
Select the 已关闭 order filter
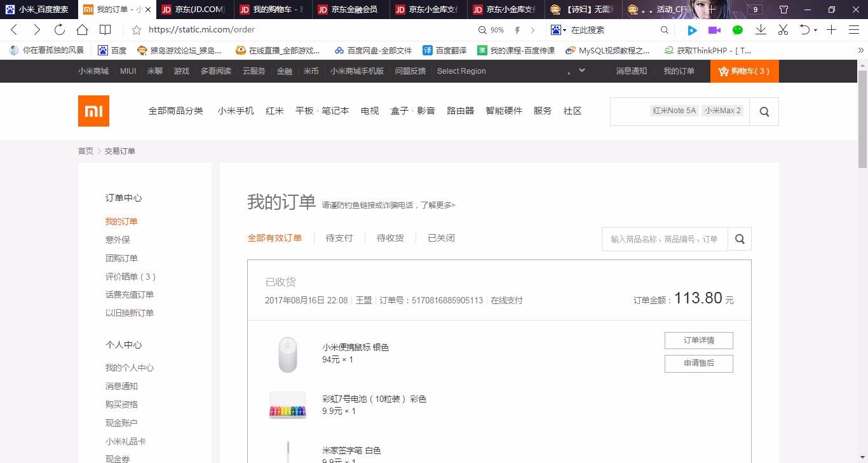coord(441,238)
